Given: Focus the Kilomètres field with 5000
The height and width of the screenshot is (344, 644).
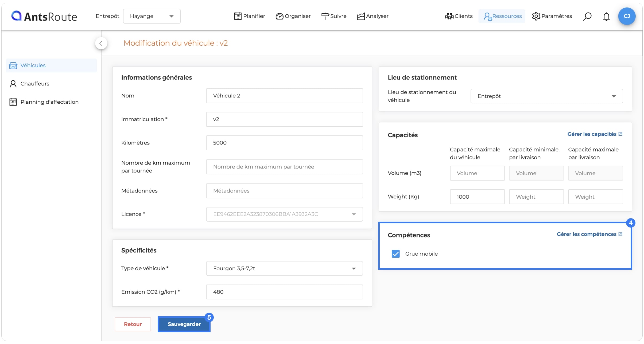Looking at the screenshot, I should point(284,143).
